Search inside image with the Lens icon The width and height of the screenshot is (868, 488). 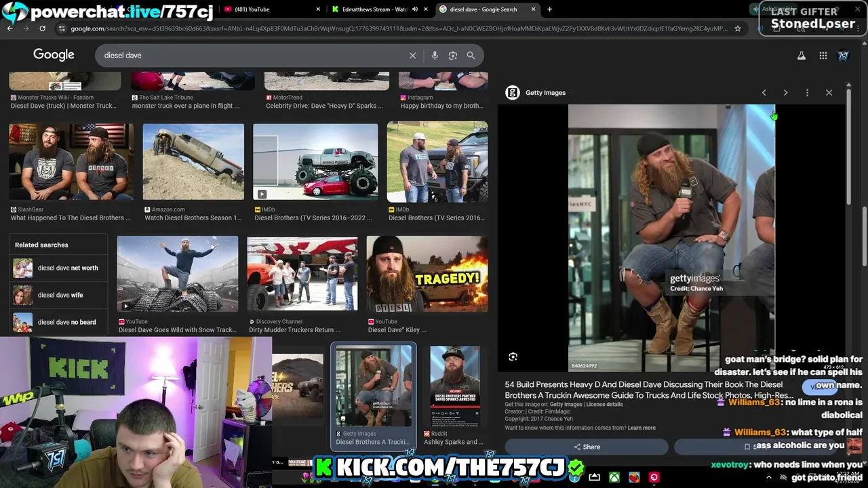click(513, 357)
